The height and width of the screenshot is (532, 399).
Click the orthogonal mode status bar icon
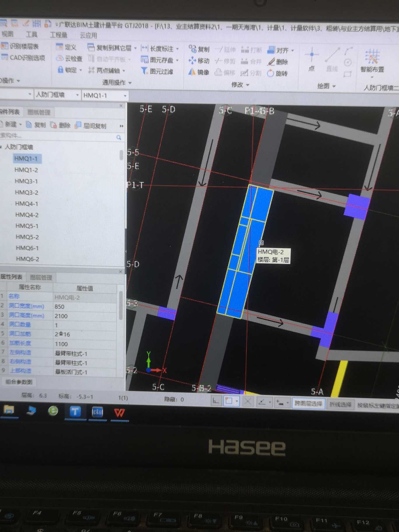point(216,401)
